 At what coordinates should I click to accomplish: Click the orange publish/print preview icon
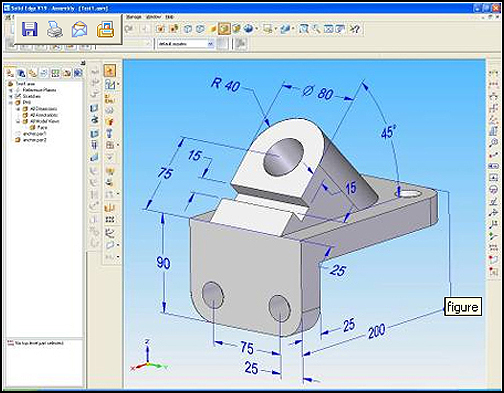(x=106, y=29)
